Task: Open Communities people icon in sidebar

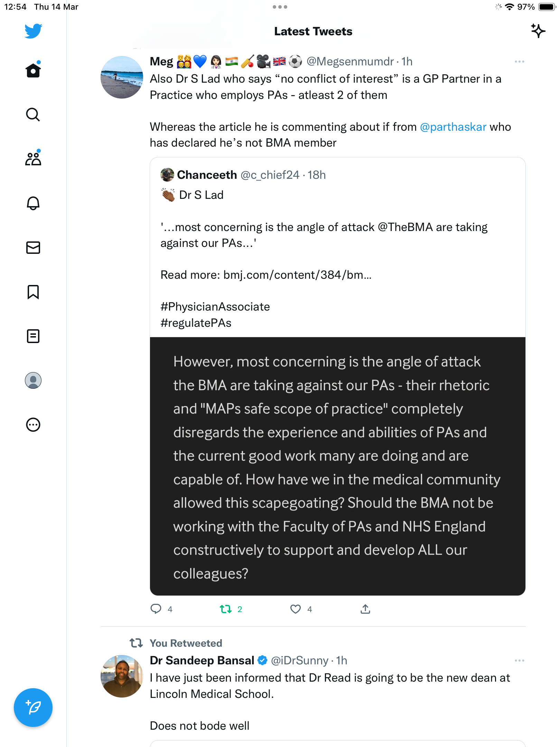Action: pos(33,159)
